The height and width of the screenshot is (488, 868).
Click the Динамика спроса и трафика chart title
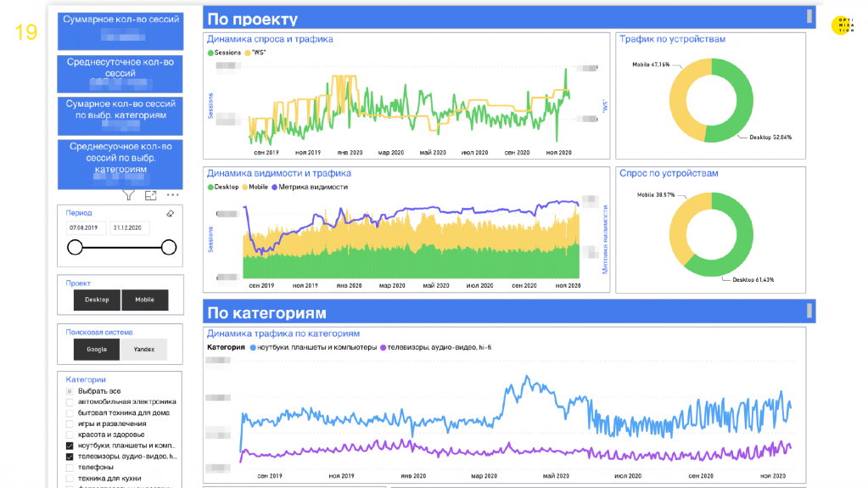tap(270, 39)
